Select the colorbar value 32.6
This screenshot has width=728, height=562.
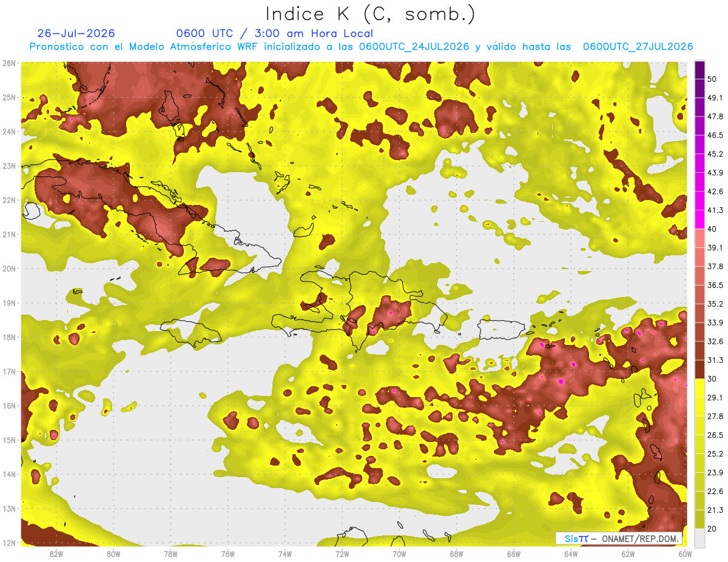click(715, 341)
